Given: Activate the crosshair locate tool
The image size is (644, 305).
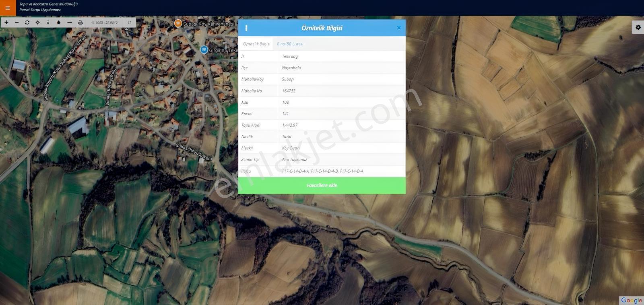Looking at the screenshot, I should point(38,23).
